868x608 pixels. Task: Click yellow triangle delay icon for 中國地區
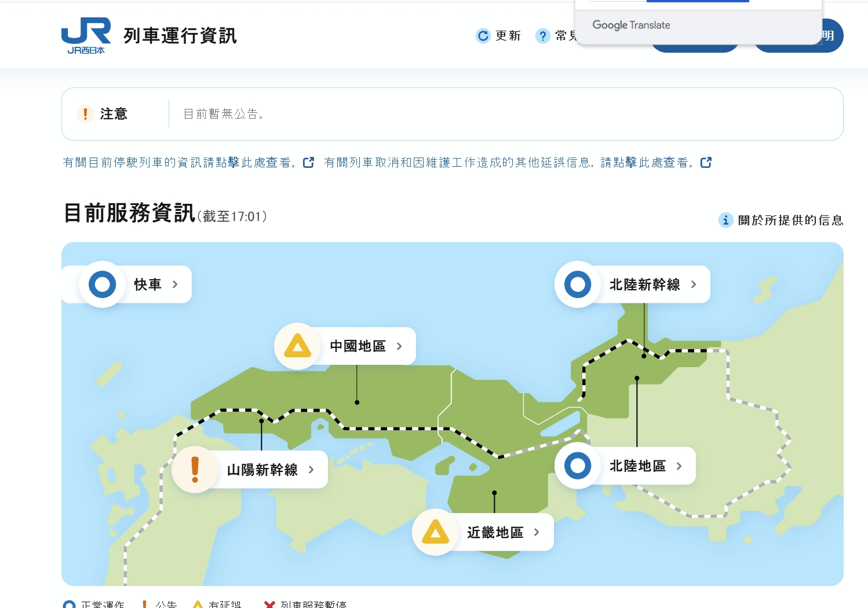coord(298,346)
